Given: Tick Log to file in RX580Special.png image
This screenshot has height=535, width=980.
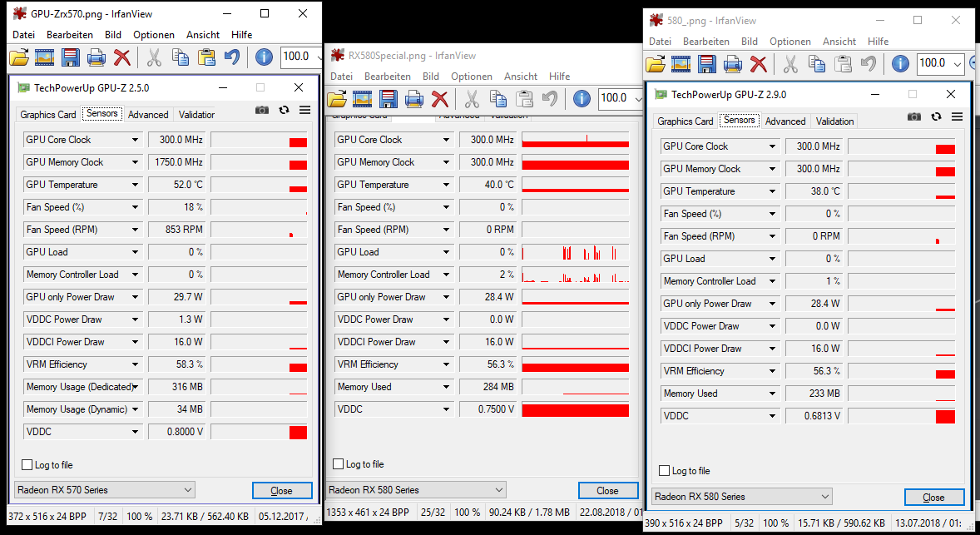Looking at the screenshot, I should click(x=338, y=464).
